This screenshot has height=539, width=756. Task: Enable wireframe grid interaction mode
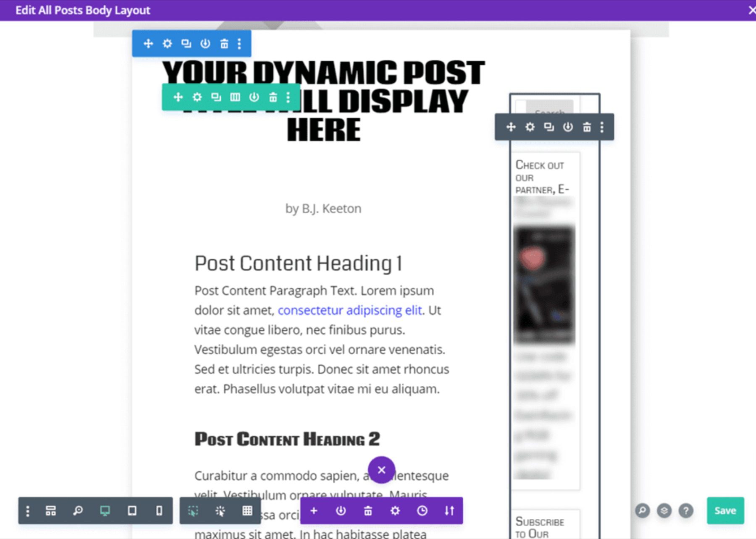247,511
